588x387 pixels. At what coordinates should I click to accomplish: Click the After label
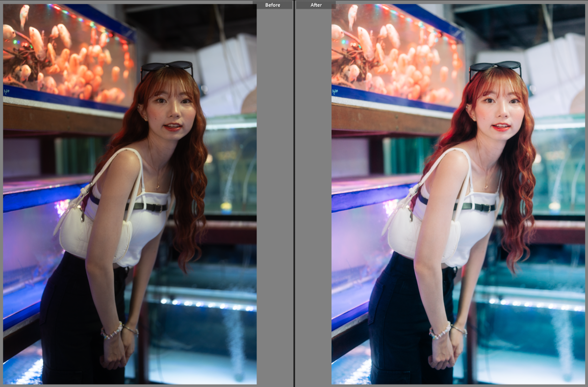[x=316, y=5]
